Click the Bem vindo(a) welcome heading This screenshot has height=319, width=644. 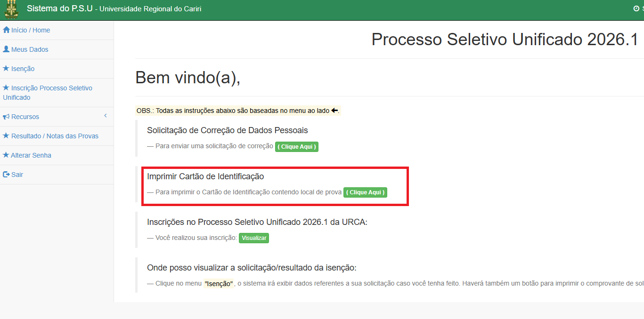coord(187,78)
